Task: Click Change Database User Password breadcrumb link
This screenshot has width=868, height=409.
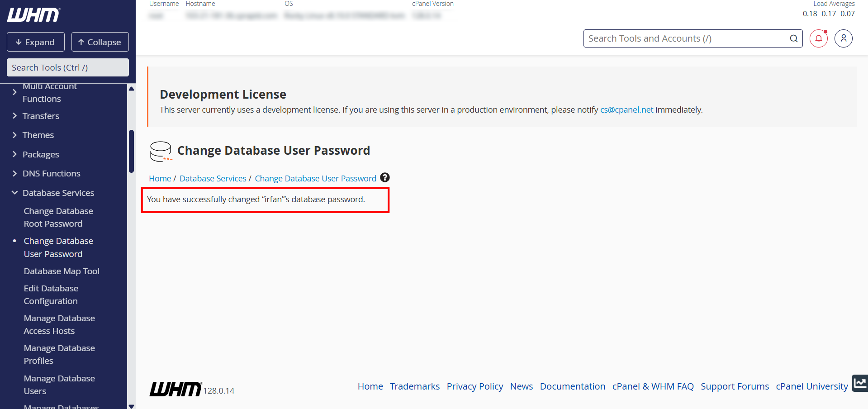Action: click(x=316, y=178)
